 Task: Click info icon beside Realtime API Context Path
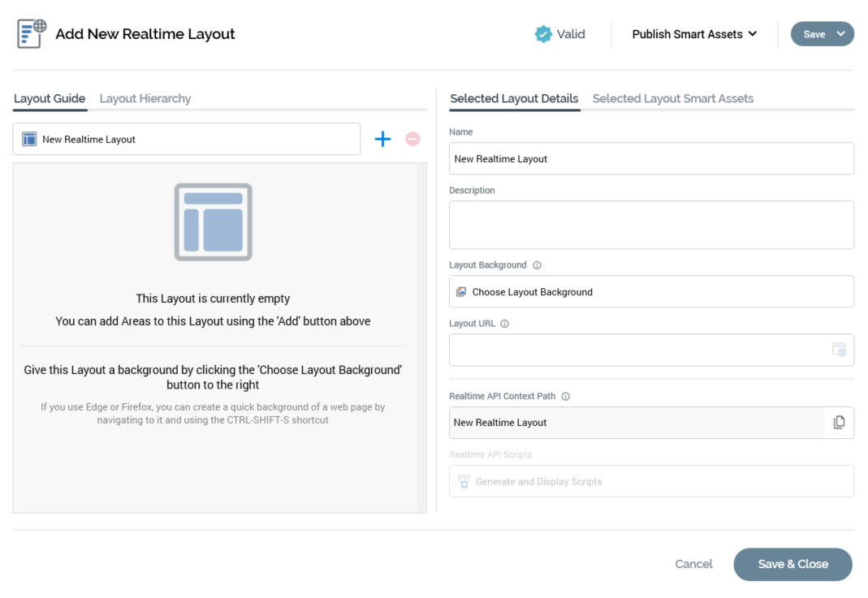point(566,397)
